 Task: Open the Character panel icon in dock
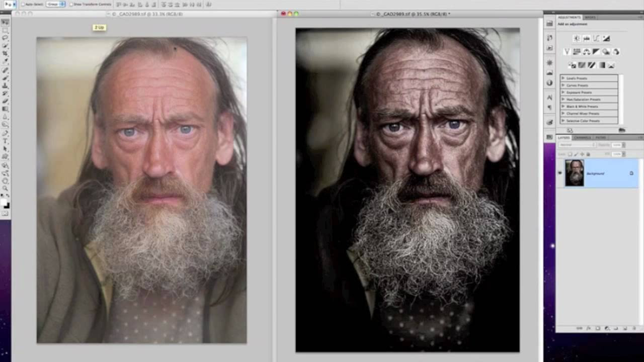pyautogui.click(x=549, y=98)
